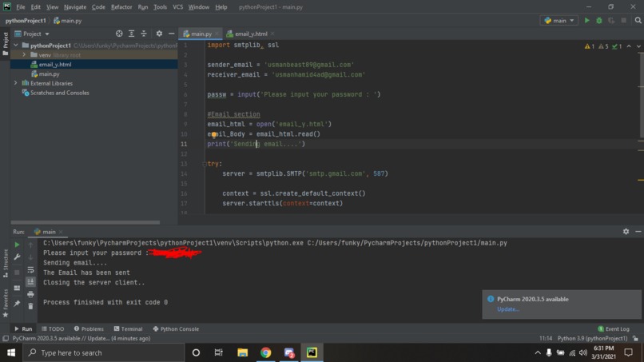The width and height of the screenshot is (644, 362).
Task: Click the down-arrow icon in Run console
Action: click(x=30, y=257)
